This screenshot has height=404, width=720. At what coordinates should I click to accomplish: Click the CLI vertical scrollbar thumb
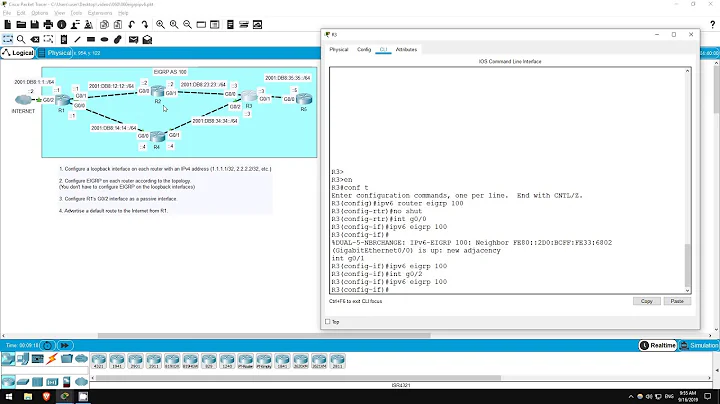click(x=687, y=265)
